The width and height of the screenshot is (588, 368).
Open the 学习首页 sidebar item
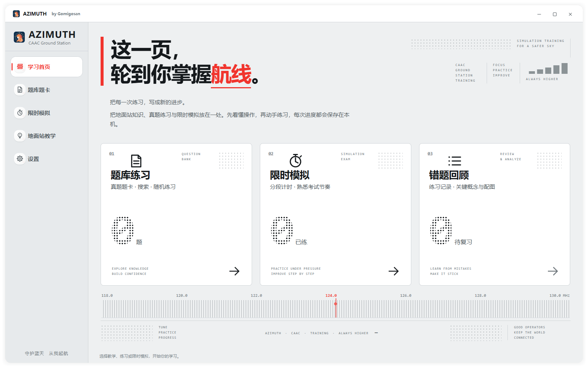[46, 67]
